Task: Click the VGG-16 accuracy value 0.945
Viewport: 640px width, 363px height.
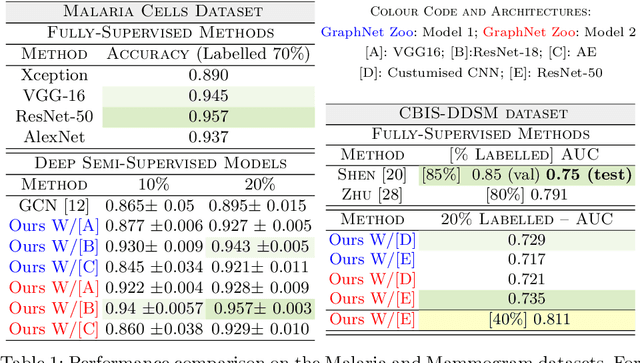Action: [x=208, y=96]
